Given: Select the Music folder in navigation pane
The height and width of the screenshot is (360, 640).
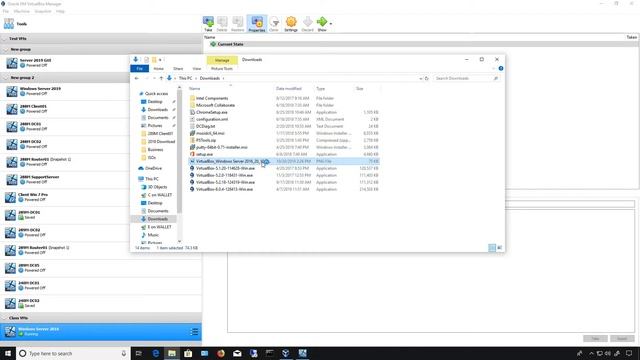Looking at the screenshot, I should pyautogui.click(x=153, y=235).
